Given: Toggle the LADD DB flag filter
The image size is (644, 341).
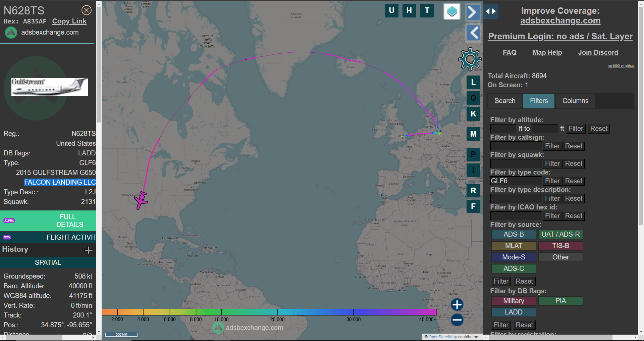Looking at the screenshot, I should click(514, 312).
